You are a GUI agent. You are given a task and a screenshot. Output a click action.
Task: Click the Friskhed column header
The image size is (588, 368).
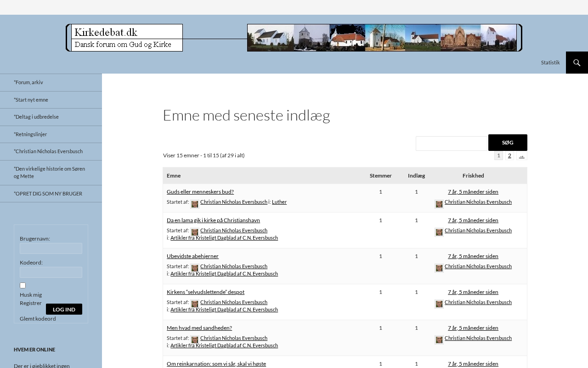pyautogui.click(x=473, y=176)
